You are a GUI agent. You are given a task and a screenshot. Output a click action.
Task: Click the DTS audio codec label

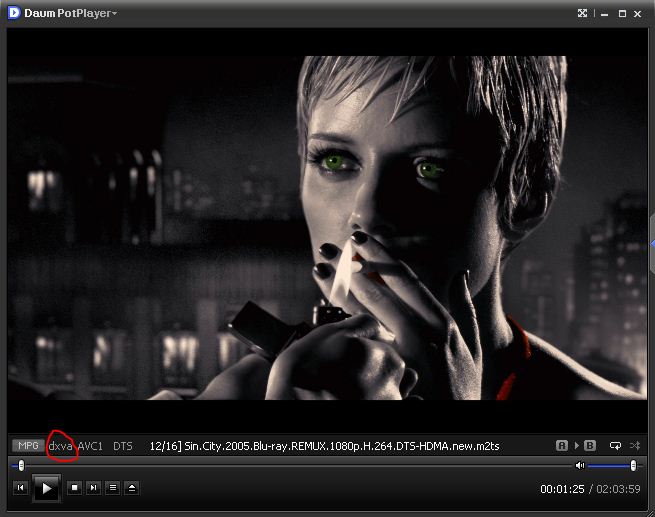coord(122,445)
